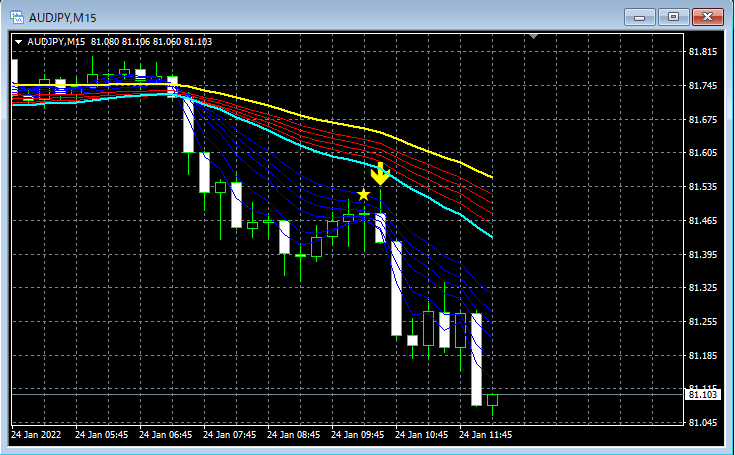This screenshot has height=455, width=735.
Task: Click the 24 Jan 2022 date label
Action: click(x=36, y=435)
